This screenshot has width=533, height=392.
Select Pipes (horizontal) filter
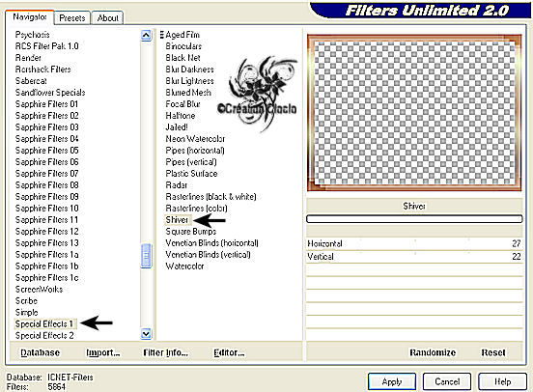pos(195,151)
